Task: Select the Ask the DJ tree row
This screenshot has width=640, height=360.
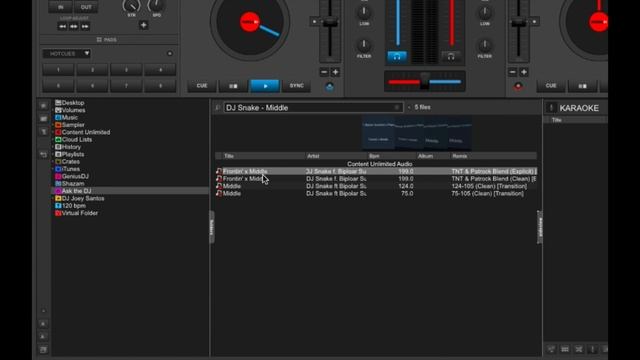Action: point(129,191)
